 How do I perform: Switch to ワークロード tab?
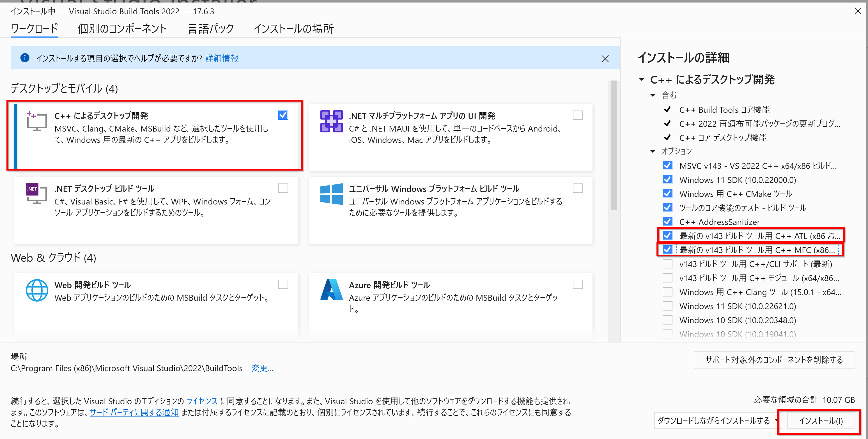[x=34, y=29]
